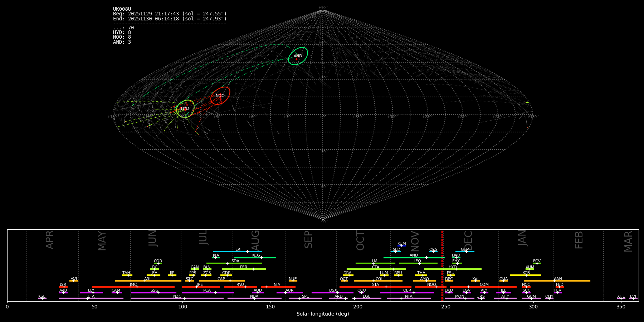Click the QUA shower peak marker
Image resolution: width=644 pixels, height=322 pixels.
point(503,281)
